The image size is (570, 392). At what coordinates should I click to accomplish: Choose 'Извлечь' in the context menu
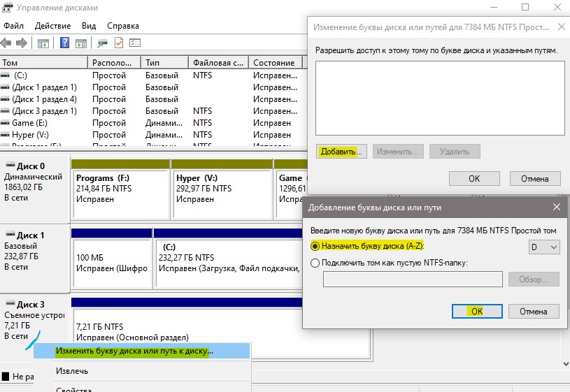tap(72, 370)
